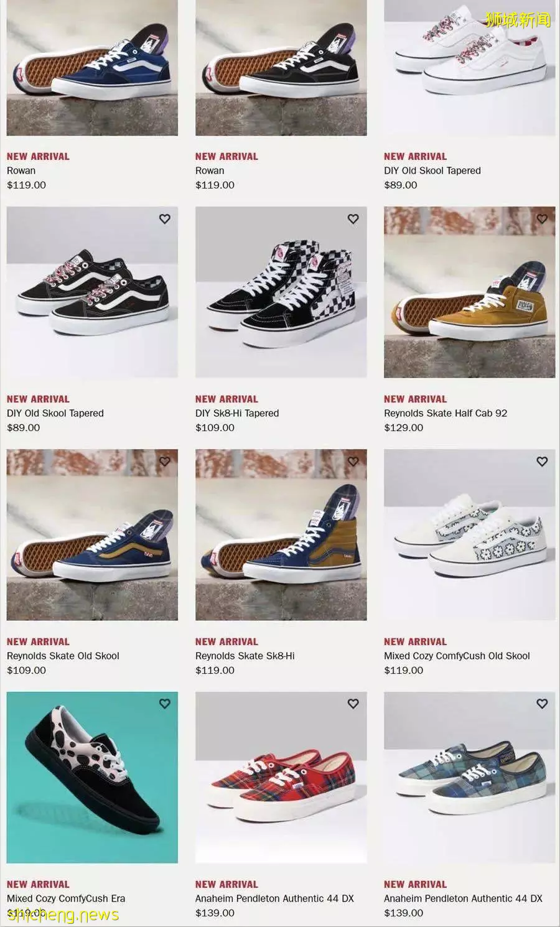This screenshot has height=927, width=560.
Task: Click the $129.00 Half Cab price
Action: [403, 427]
